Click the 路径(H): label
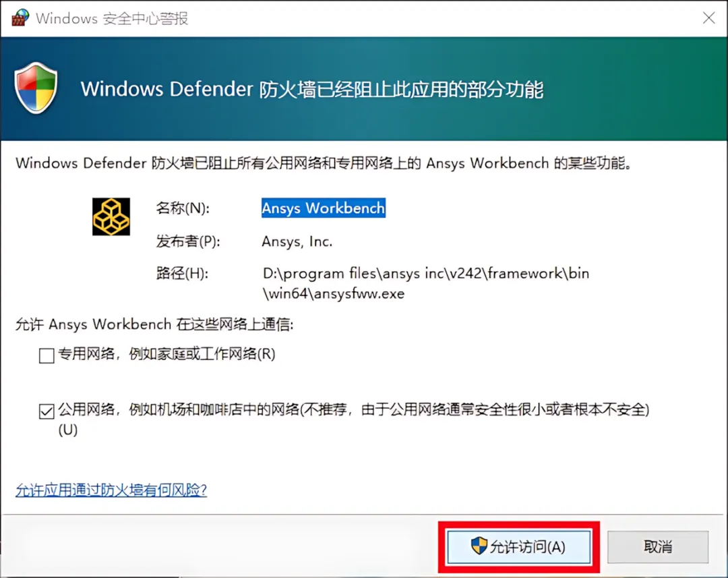This screenshot has height=578, width=728. tap(182, 273)
